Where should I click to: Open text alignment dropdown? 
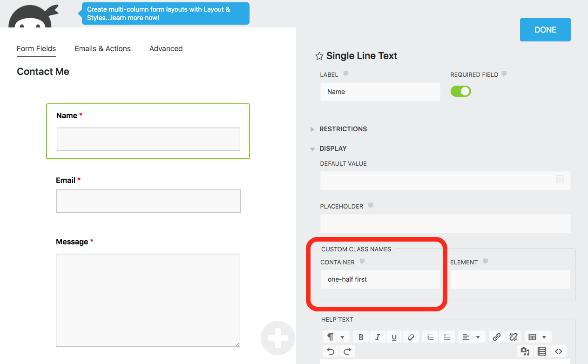472,337
